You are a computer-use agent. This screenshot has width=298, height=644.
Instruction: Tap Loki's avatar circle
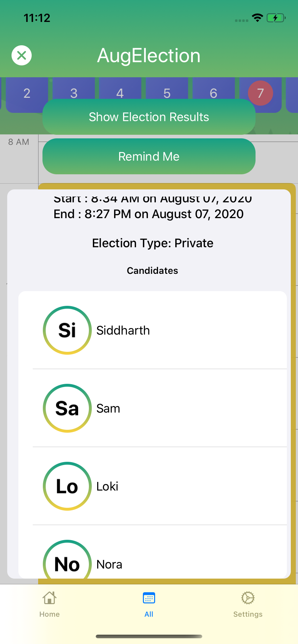67,486
